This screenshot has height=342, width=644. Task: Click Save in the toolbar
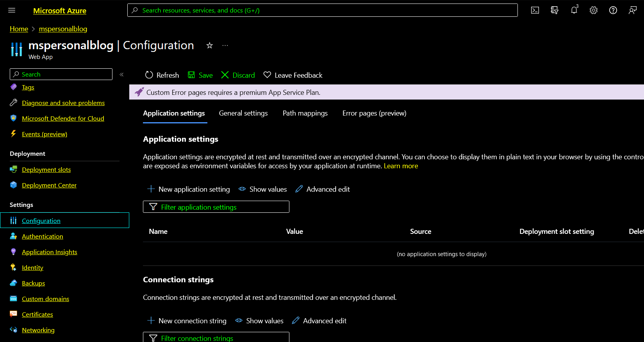[200, 75]
